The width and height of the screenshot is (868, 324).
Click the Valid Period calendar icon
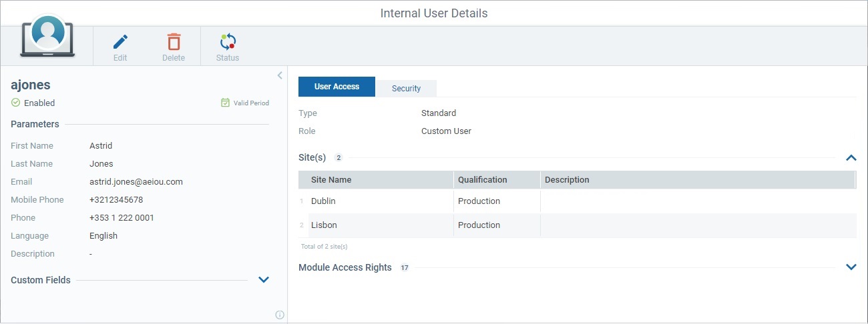225,103
